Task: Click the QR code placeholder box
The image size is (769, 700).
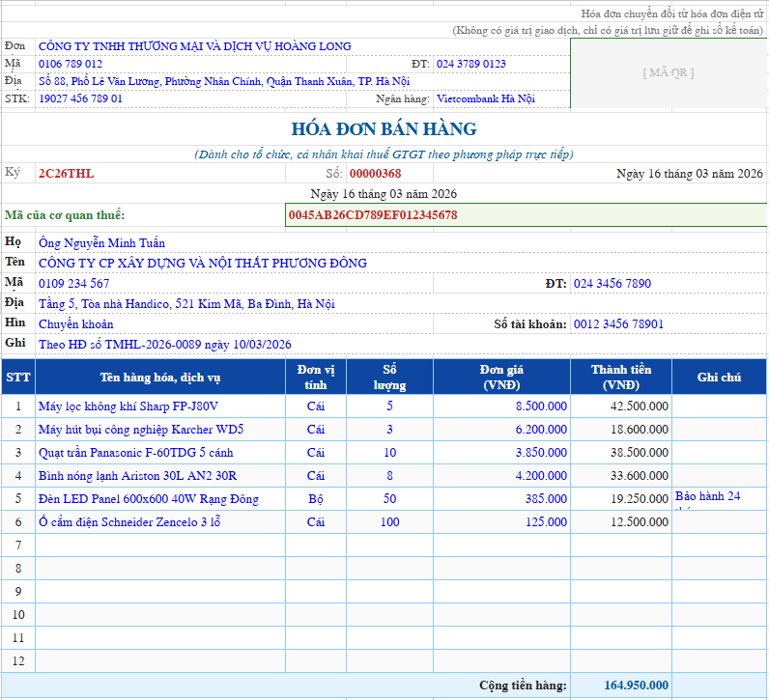Action: tap(668, 72)
